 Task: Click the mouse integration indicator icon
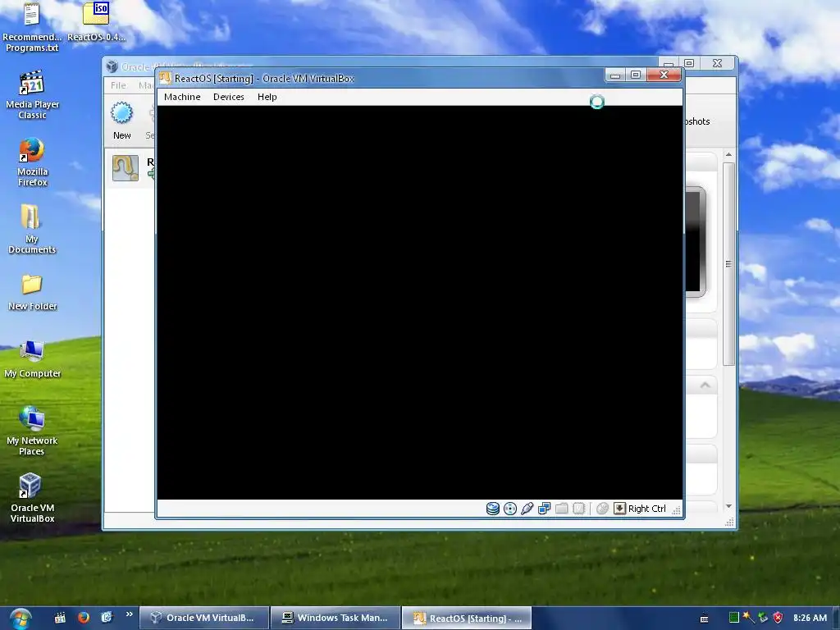coord(602,509)
